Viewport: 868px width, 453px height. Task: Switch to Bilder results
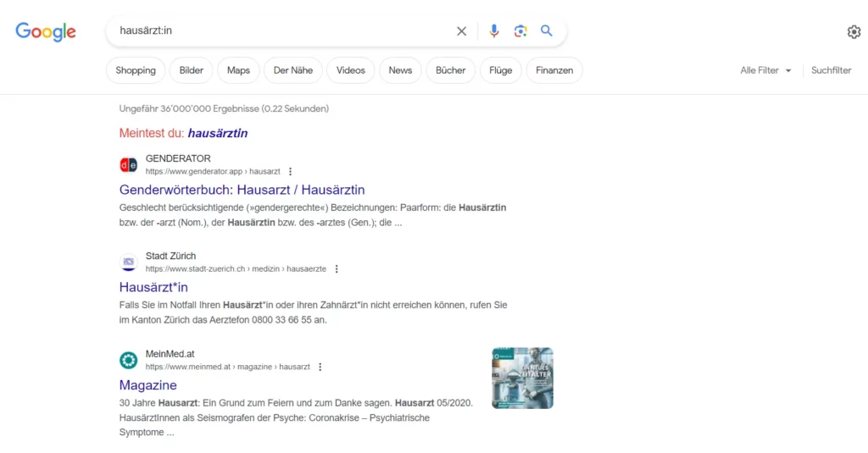coord(191,70)
